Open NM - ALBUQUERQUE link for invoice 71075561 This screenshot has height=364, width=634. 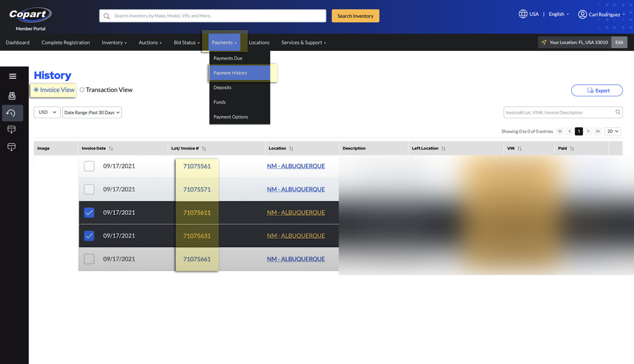coord(296,166)
